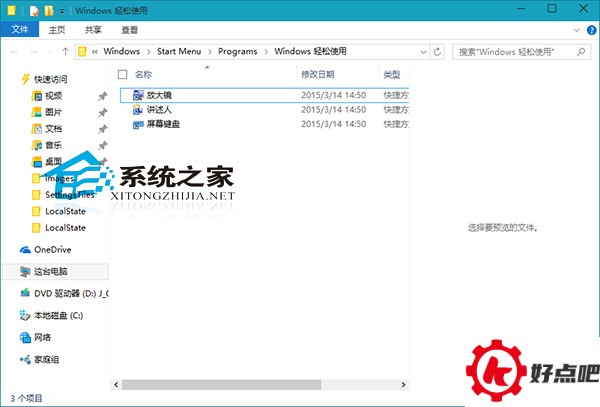Open 网络 in the navigation pane
Viewport: 600px width, 407px height.
[42, 337]
